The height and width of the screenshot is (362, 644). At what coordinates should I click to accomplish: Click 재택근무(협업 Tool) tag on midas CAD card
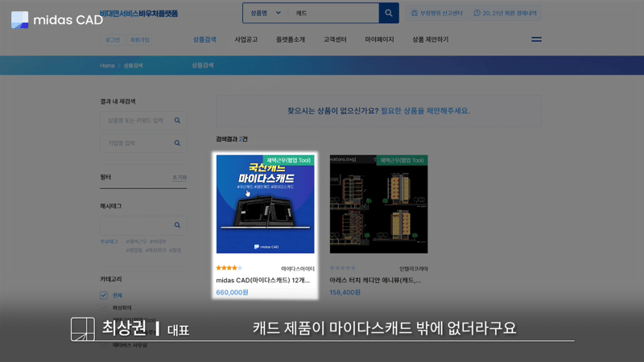(x=289, y=160)
